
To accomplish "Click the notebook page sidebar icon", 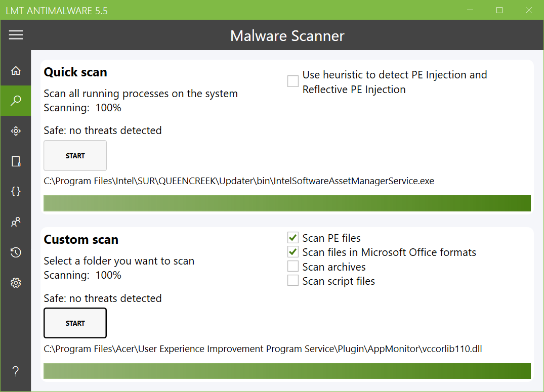I will click(x=16, y=161).
